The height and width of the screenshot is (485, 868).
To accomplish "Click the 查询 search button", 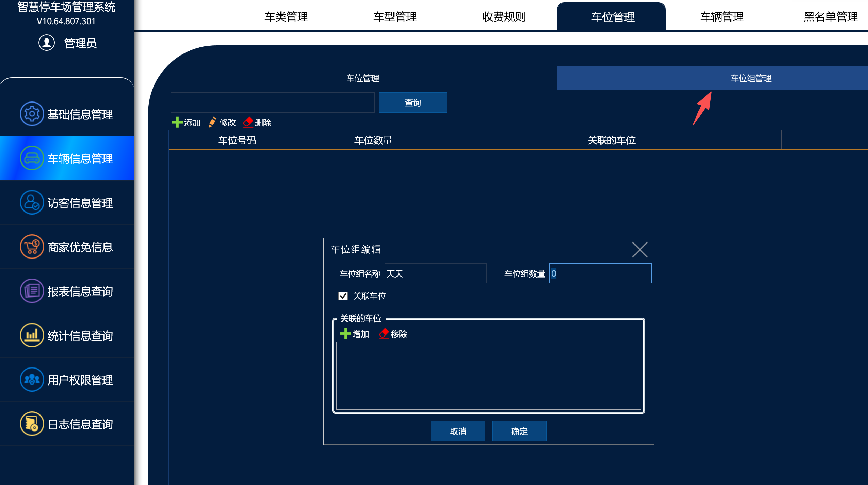I will [x=413, y=103].
